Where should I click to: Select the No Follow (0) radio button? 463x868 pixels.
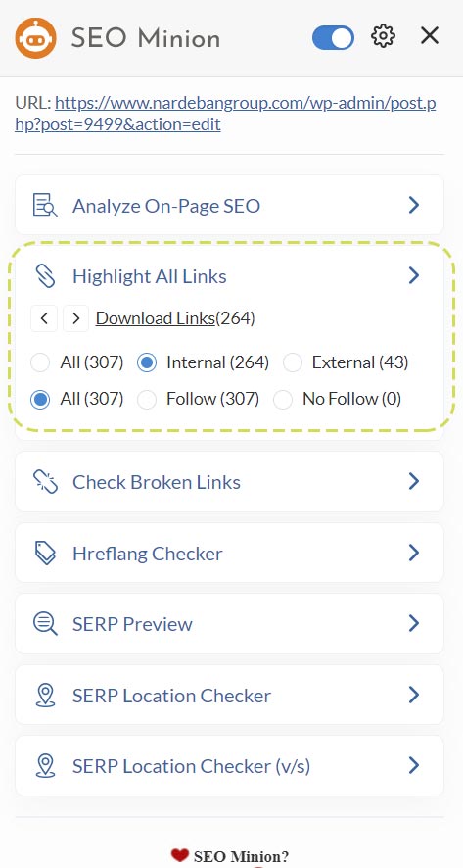[x=283, y=399]
